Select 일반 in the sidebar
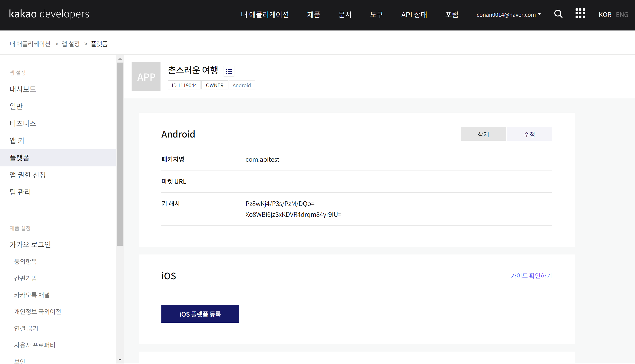The image size is (635, 364). click(x=58, y=106)
